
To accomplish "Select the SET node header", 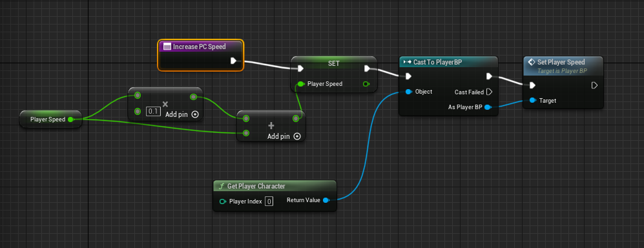I will [x=333, y=64].
